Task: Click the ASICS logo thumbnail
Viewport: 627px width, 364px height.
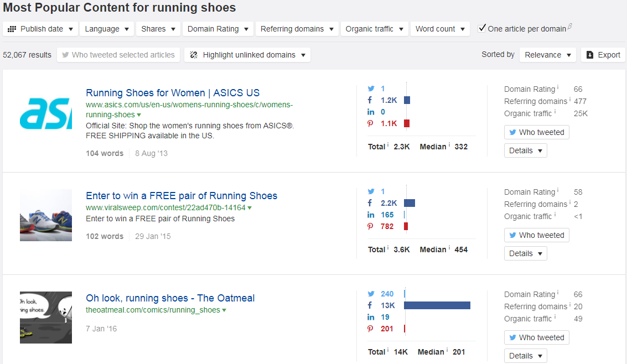Action: (46, 113)
